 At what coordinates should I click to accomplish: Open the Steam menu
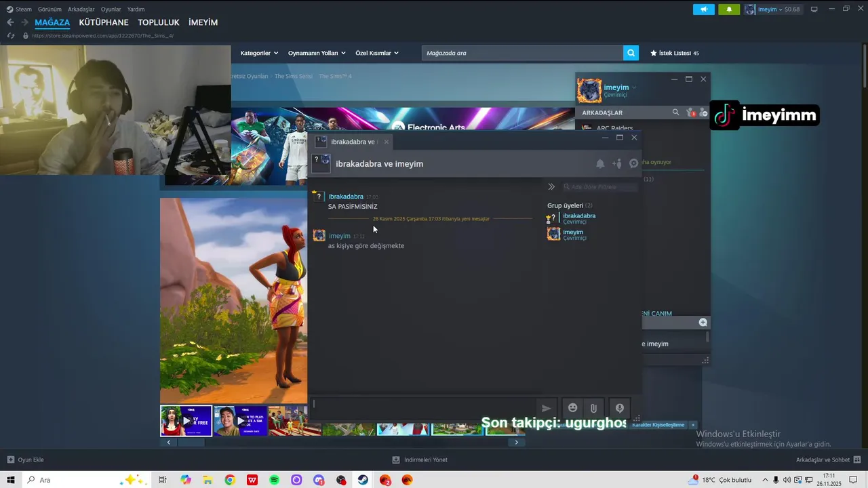click(x=19, y=9)
